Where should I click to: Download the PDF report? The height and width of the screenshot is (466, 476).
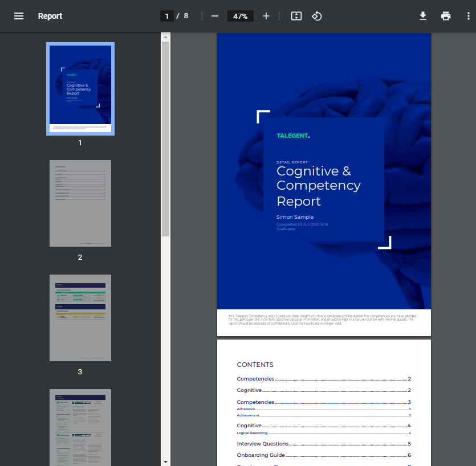[x=423, y=16]
